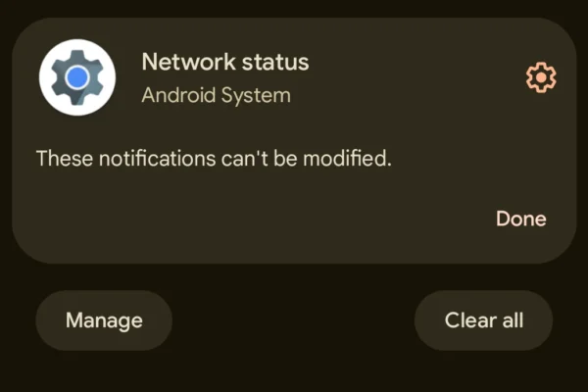This screenshot has height=392, width=588.
Task: Click the dark area below the card
Action: point(292,371)
